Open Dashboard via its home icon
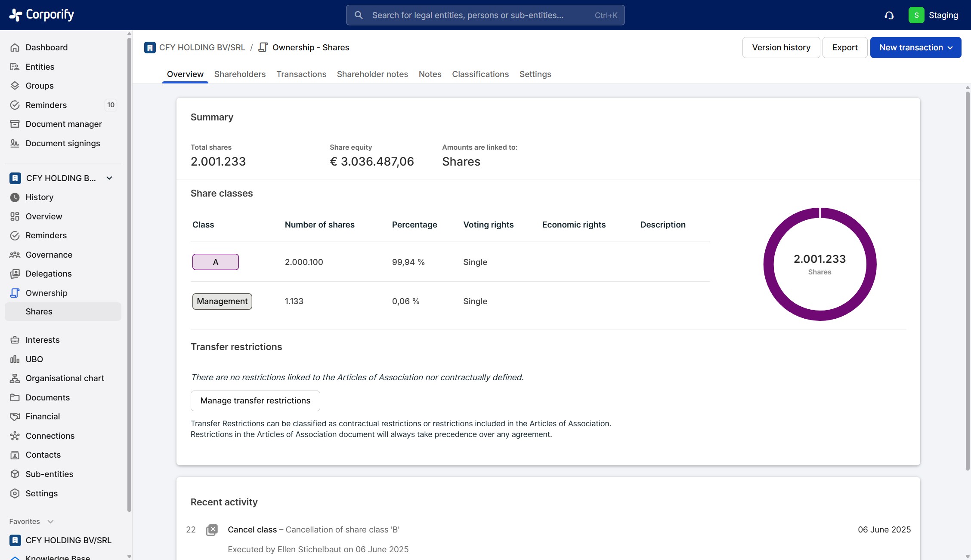Image resolution: width=971 pixels, height=560 pixels. 15,47
